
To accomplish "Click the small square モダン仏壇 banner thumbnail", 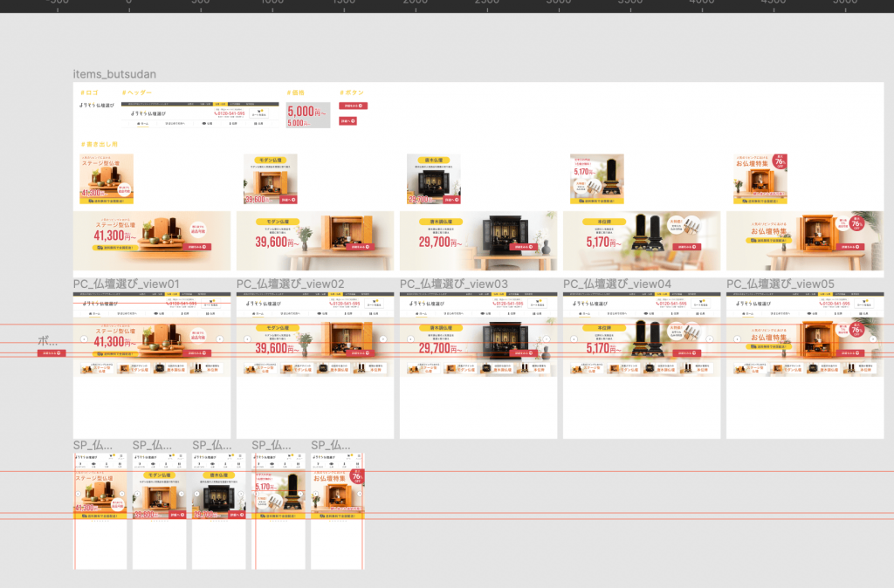I will (x=270, y=180).
